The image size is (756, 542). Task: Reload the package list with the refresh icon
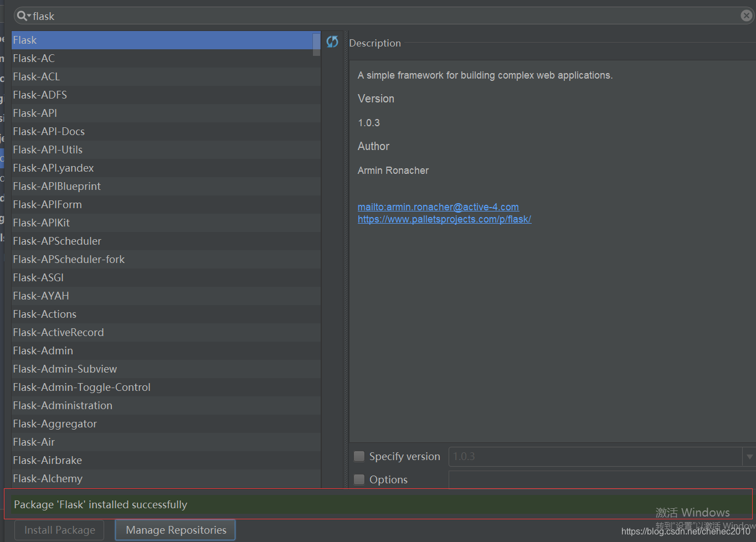tap(332, 42)
